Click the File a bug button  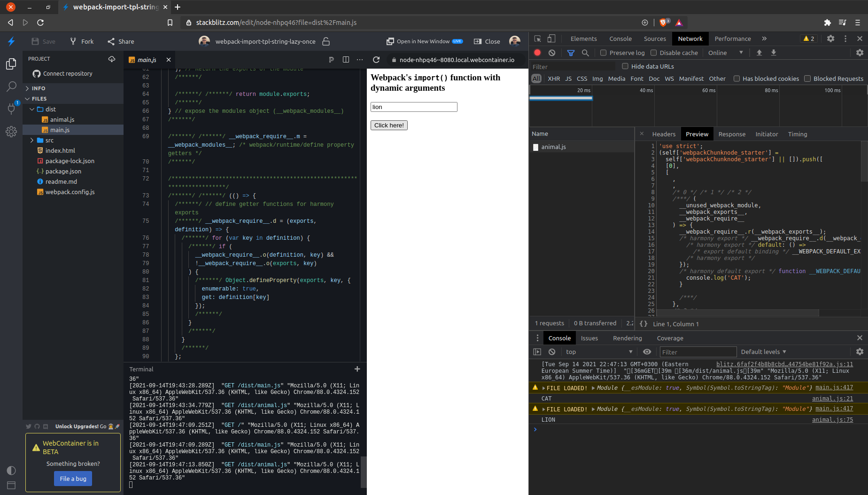coord(73,479)
